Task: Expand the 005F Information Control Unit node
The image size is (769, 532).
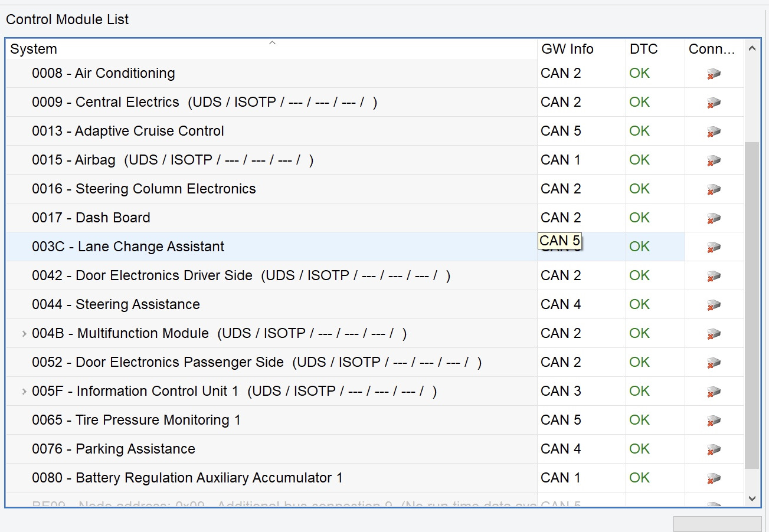Action: point(24,392)
